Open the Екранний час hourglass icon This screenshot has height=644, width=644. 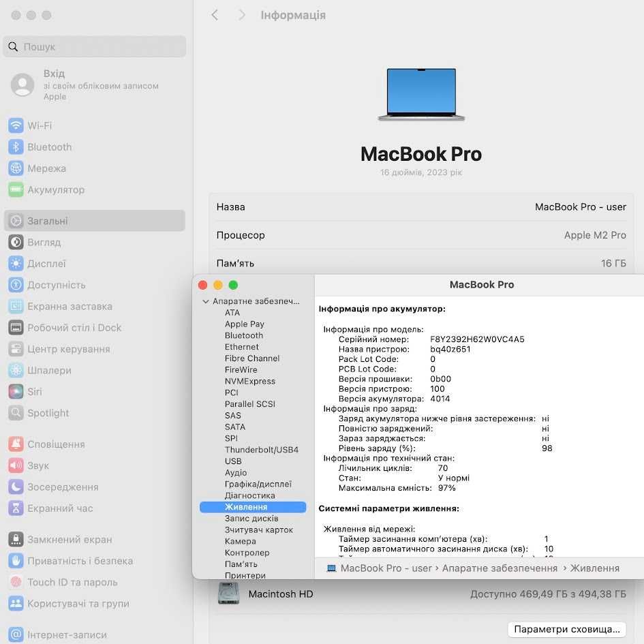pyautogui.click(x=16, y=508)
